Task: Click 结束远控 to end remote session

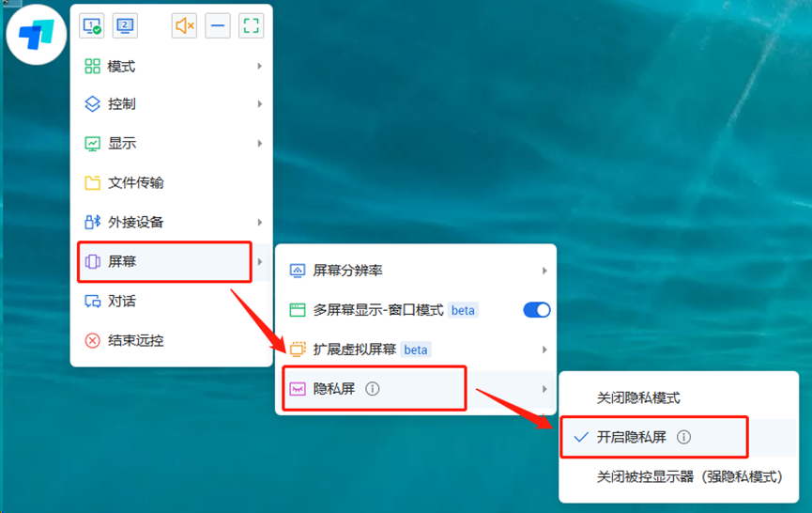Action: coord(172,340)
